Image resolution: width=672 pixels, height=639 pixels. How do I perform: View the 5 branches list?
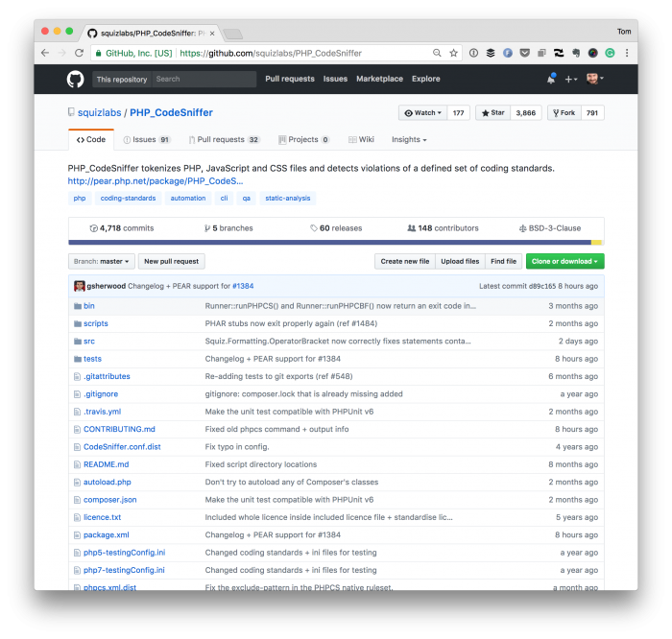(228, 228)
